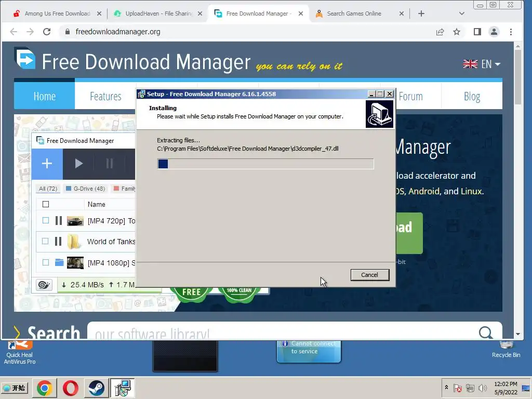Reload the freedownloadmanager.org page
This screenshot has width=532, height=399.
pyautogui.click(x=47, y=32)
